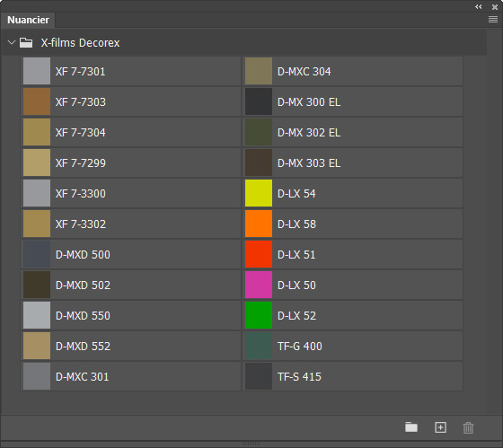Choose the D-MX 300 EL dark swatch

[x=259, y=101]
